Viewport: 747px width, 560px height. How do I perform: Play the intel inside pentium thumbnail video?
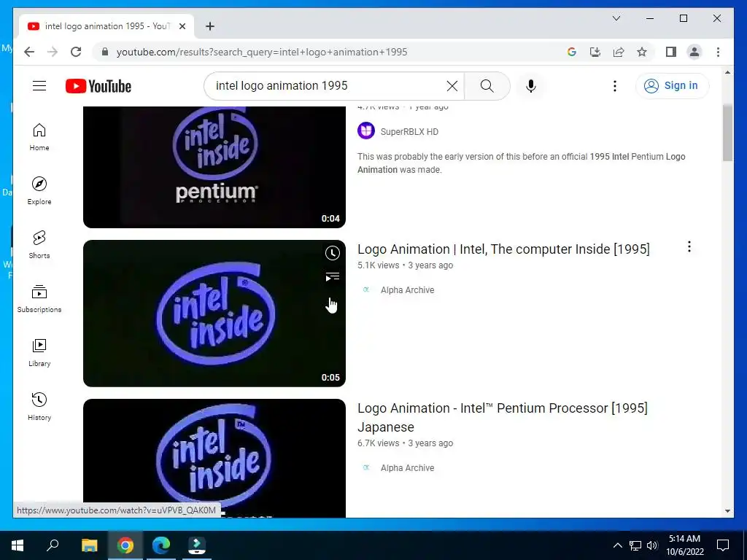pyautogui.click(x=214, y=167)
